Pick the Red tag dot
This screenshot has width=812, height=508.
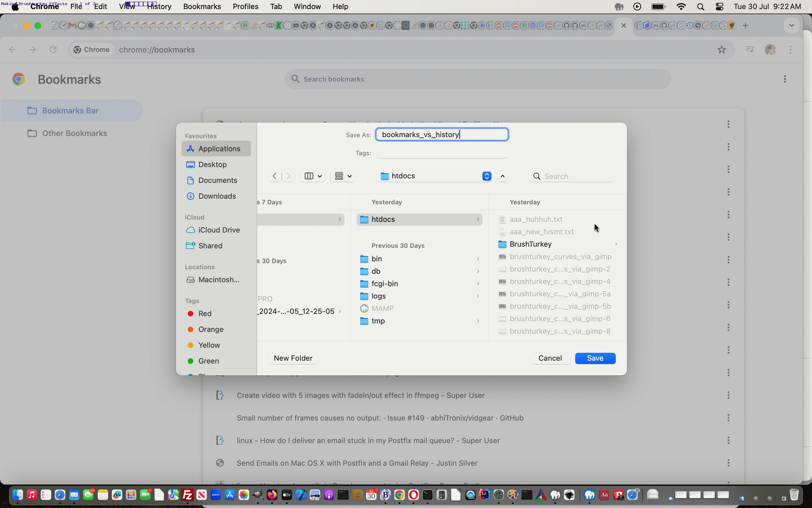click(190, 314)
